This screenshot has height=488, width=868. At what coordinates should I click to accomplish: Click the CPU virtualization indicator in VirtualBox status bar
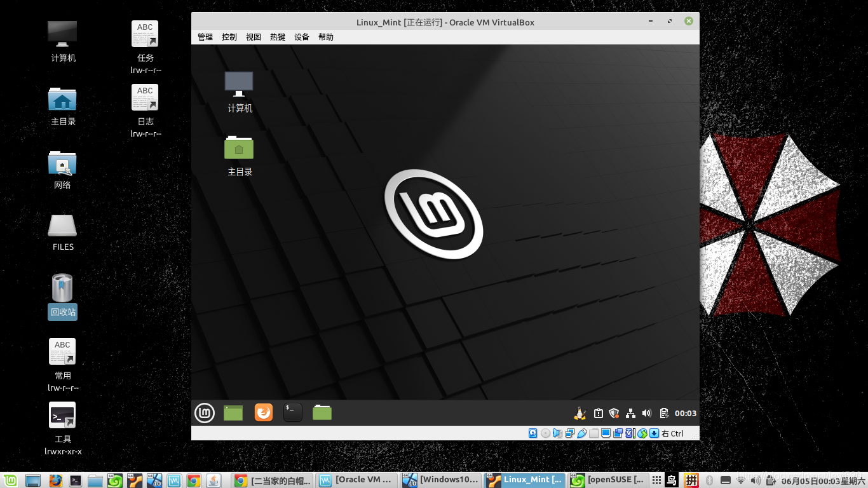630,433
